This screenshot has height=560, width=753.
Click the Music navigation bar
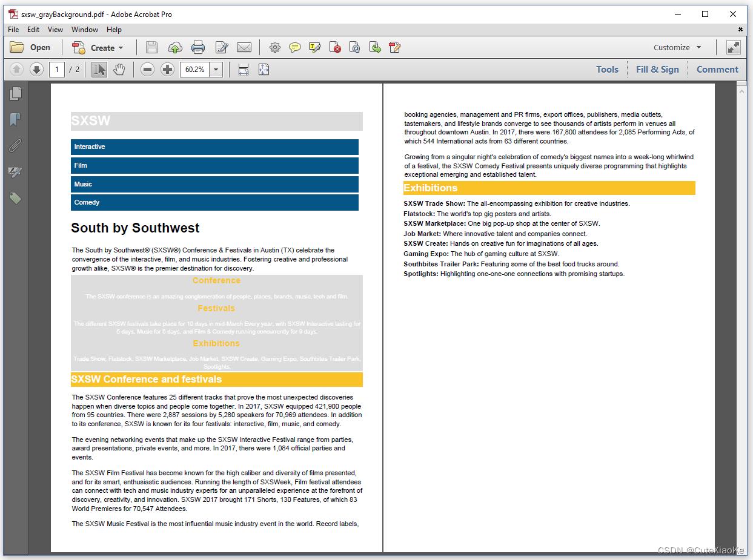[214, 184]
